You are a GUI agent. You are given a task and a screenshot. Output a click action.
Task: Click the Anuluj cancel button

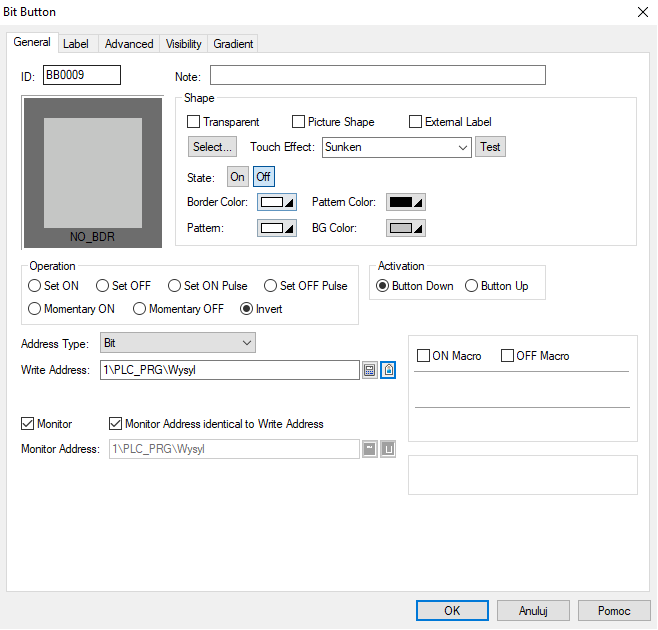click(x=533, y=611)
